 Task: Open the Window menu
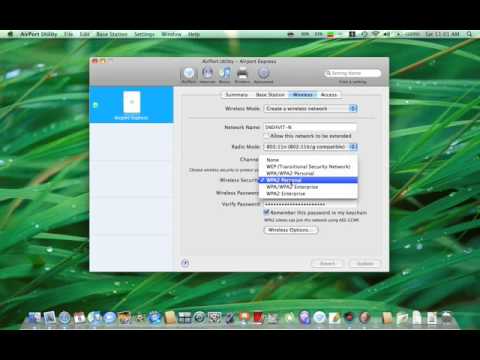pos(171,34)
